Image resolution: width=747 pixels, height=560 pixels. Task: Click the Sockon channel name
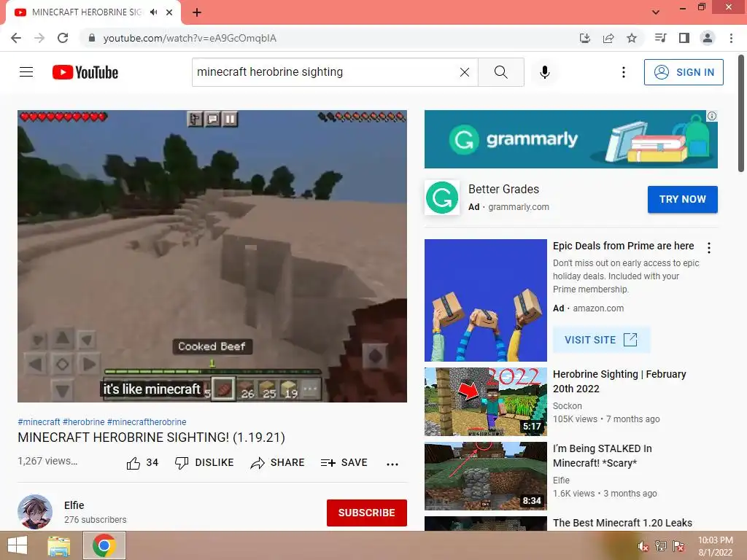click(567, 405)
